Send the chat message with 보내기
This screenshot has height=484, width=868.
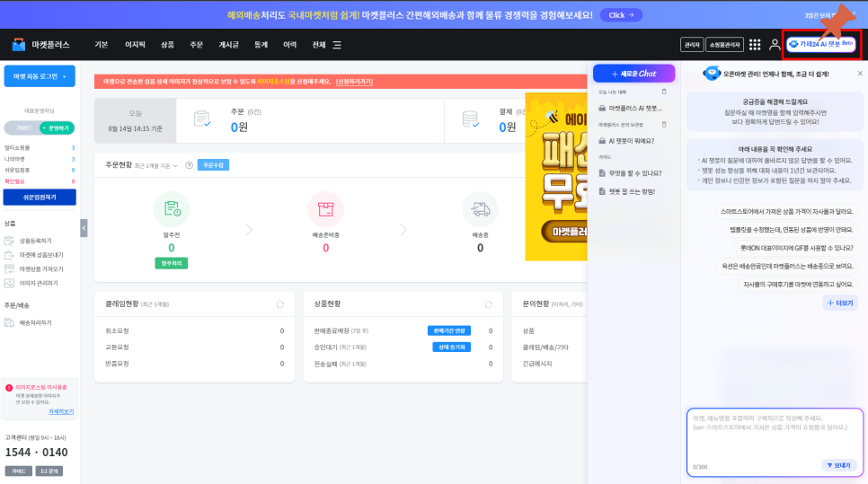click(838, 466)
